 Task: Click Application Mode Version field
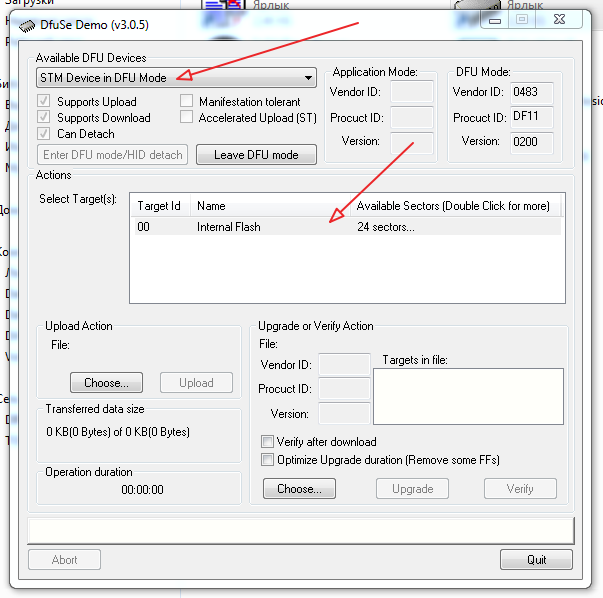tap(412, 143)
